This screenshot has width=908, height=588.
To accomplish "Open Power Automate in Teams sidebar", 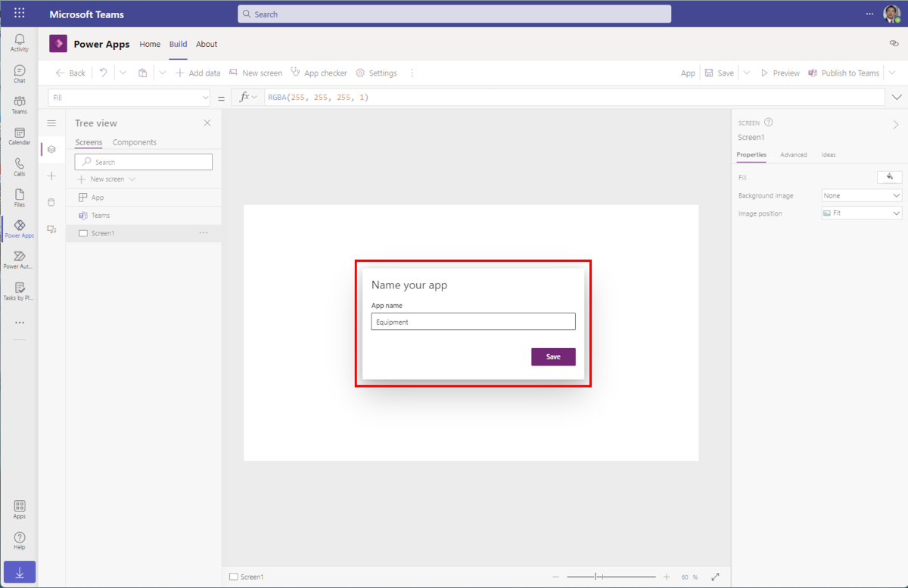I will pos(20,260).
